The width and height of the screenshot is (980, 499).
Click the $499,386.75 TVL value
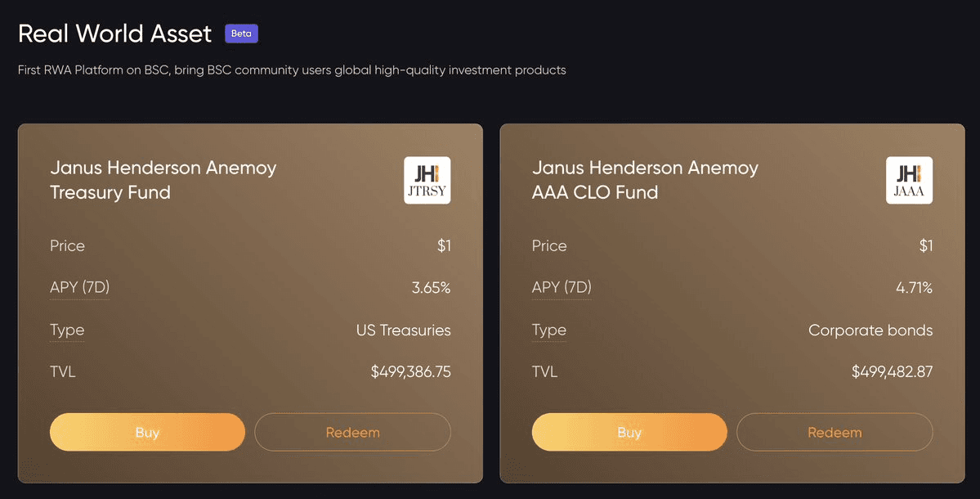point(410,372)
